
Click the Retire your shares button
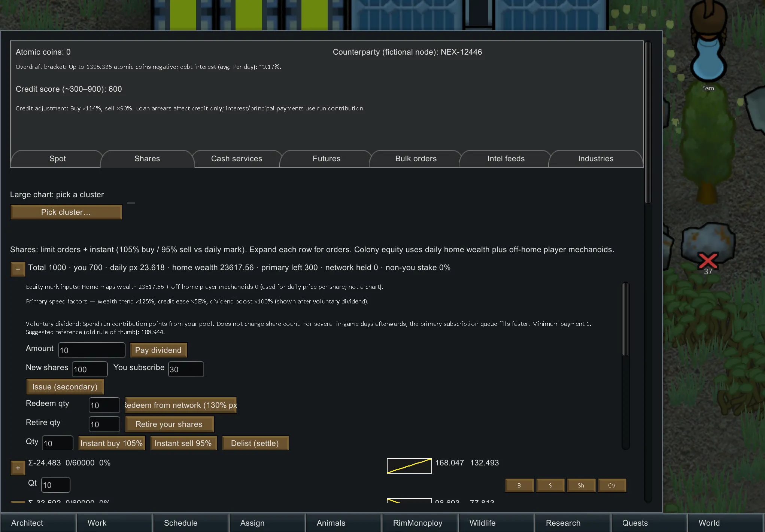[169, 424]
